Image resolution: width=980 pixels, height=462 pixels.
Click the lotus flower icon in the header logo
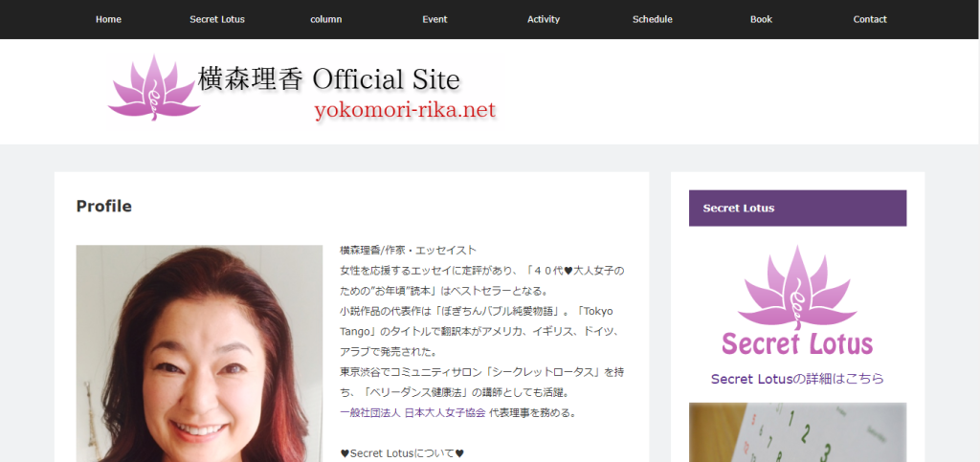tap(153, 88)
